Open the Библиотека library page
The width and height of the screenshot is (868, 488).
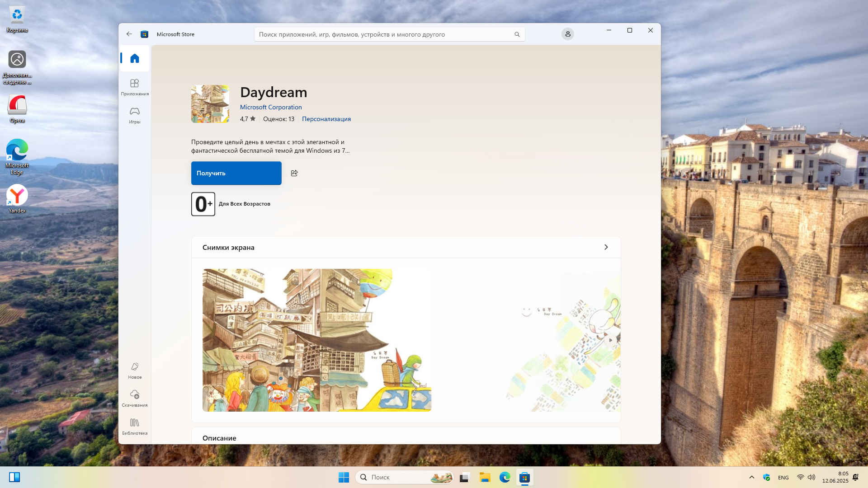pos(134,426)
